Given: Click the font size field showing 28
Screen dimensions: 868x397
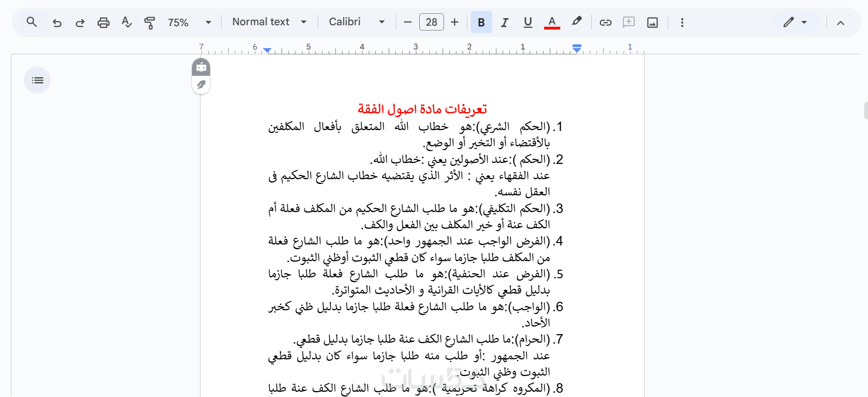Looking at the screenshot, I should [x=432, y=22].
